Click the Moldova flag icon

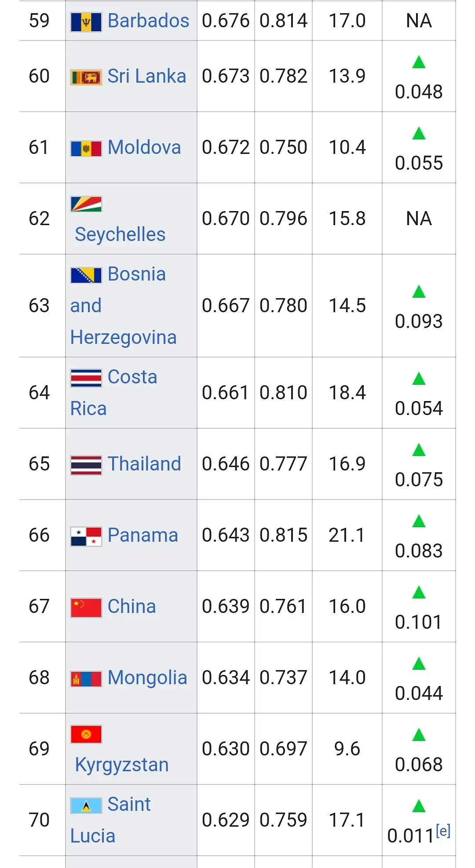(x=86, y=148)
